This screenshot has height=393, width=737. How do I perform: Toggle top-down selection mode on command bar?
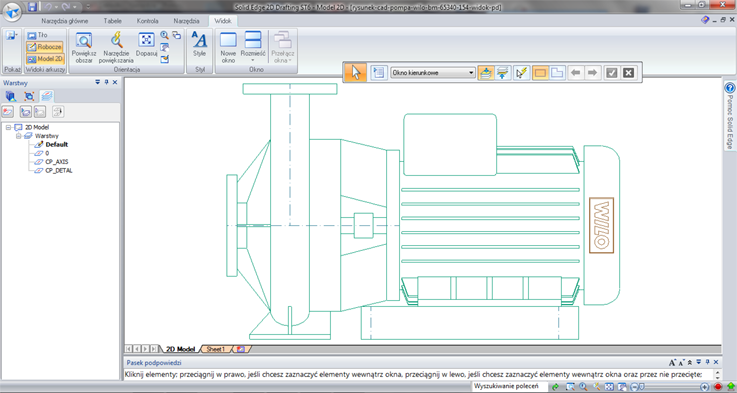[x=486, y=73]
